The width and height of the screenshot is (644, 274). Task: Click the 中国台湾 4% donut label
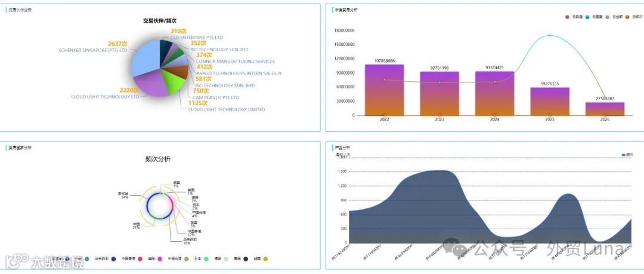click(x=199, y=214)
